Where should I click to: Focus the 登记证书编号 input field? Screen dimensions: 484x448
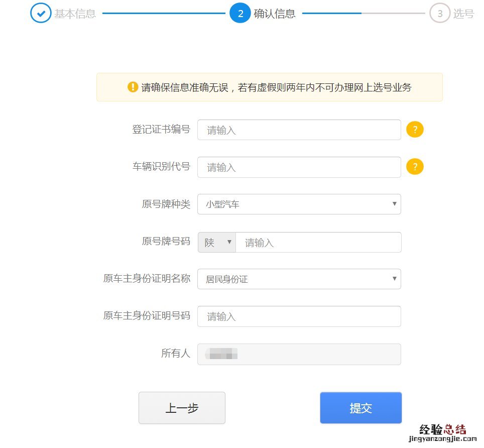pos(299,130)
